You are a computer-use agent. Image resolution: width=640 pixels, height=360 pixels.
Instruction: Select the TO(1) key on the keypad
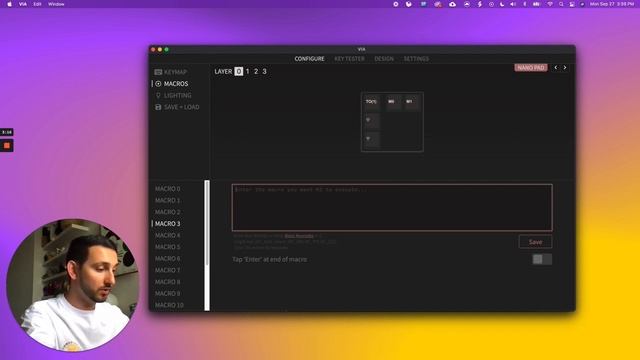tap(371, 102)
